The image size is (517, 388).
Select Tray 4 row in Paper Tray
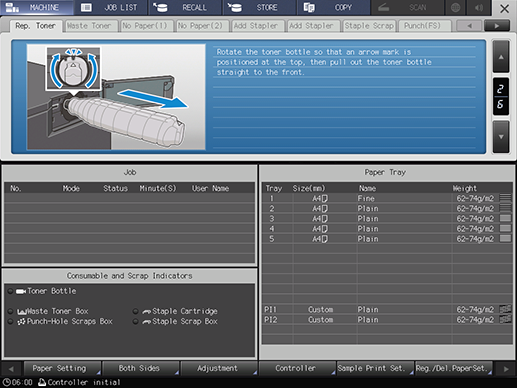387,229
